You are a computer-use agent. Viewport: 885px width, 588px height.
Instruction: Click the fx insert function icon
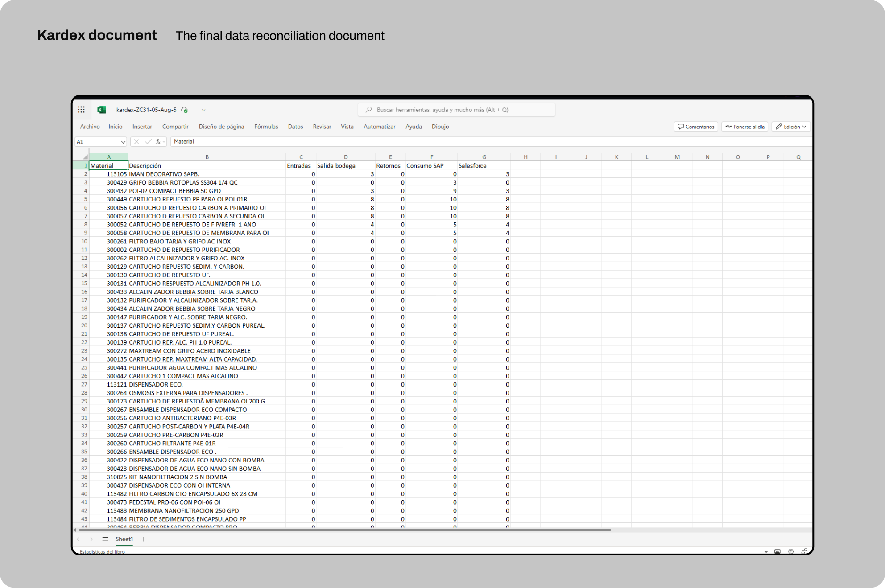(158, 142)
